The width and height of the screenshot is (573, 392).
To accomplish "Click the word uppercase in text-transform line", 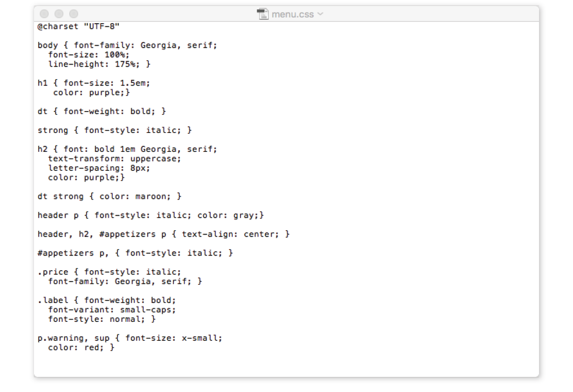I will point(155,159).
